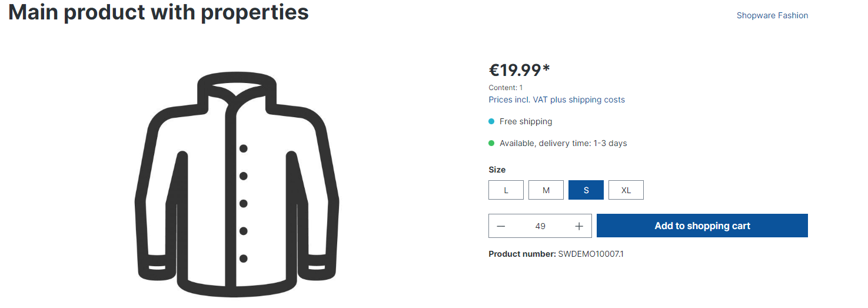Select size L
Image resolution: width=868 pixels, height=308 pixels.
pos(506,190)
